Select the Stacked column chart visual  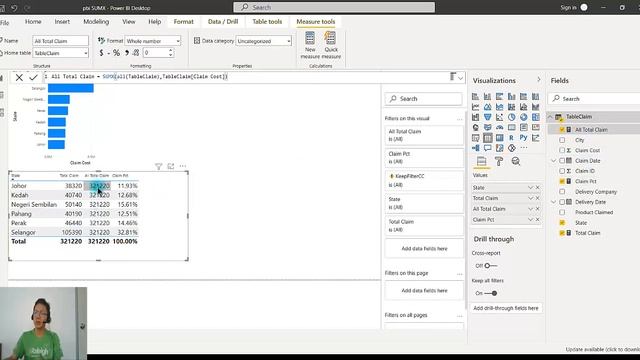[487, 97]
